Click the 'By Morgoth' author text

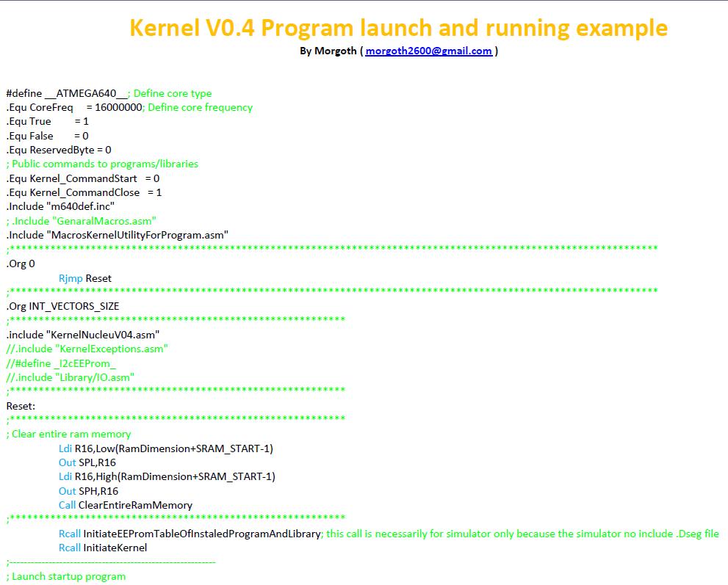coord(328,51)
